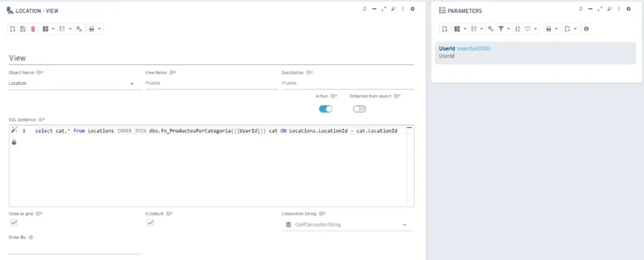The height and width of the screenshot is (260, 644).
Task: Delete the view with red trash icon
Action: click(x=33, y=29)
